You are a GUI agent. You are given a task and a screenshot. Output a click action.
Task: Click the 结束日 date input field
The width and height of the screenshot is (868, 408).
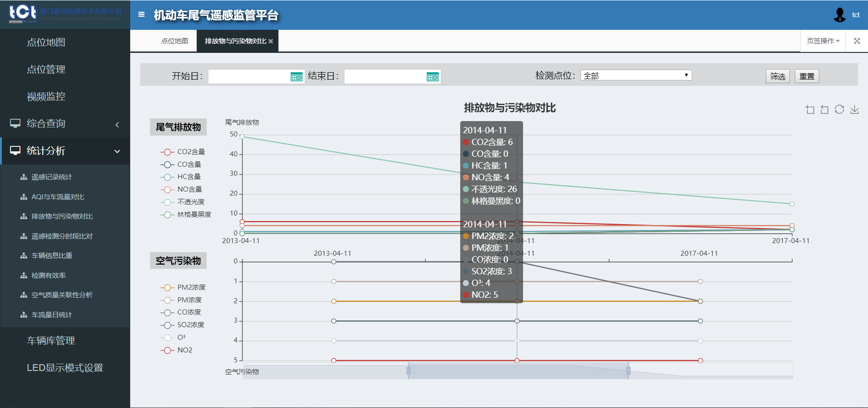pyautogui.click(x=392, y=77)
